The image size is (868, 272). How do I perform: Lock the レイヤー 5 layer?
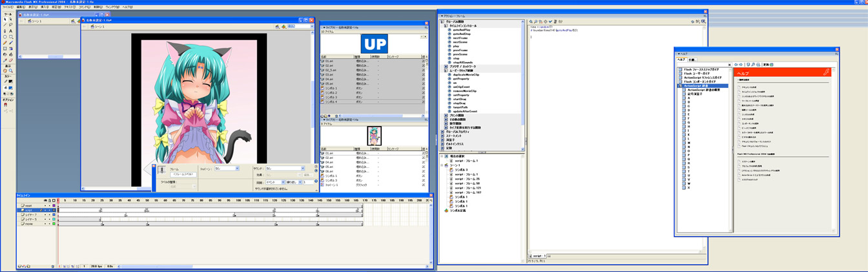click(x=50, y=220)
